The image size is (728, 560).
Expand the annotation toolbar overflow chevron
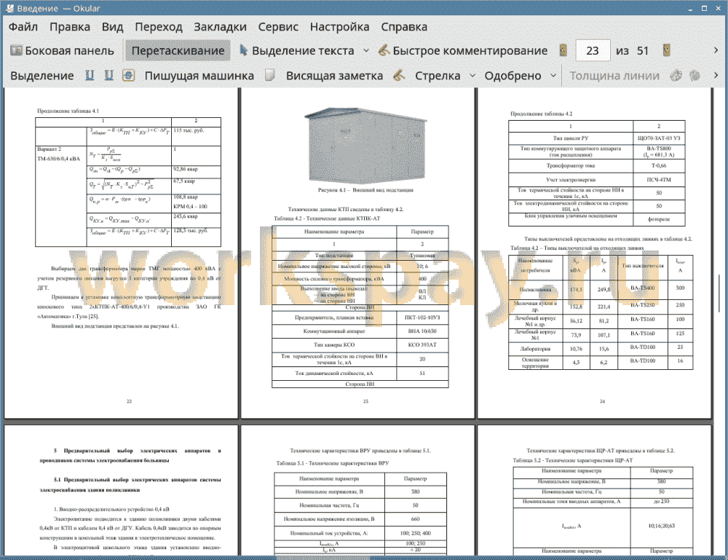tap(716, 75)
